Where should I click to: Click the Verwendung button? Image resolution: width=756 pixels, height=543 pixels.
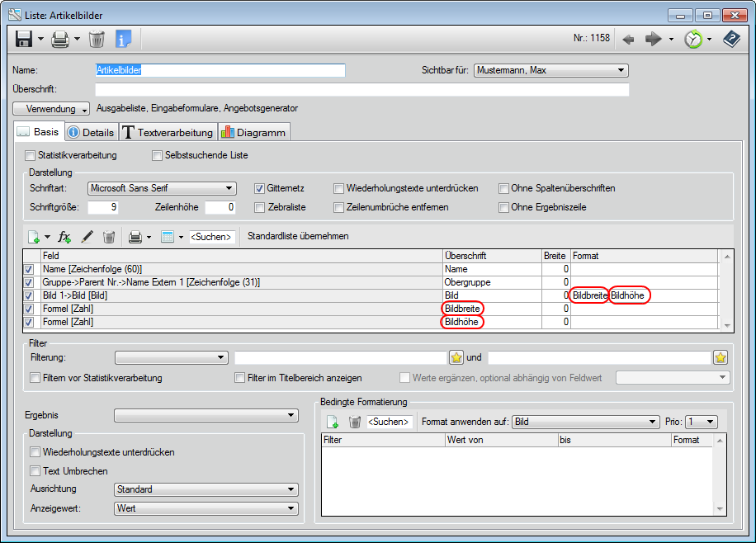tap(51, 108)
